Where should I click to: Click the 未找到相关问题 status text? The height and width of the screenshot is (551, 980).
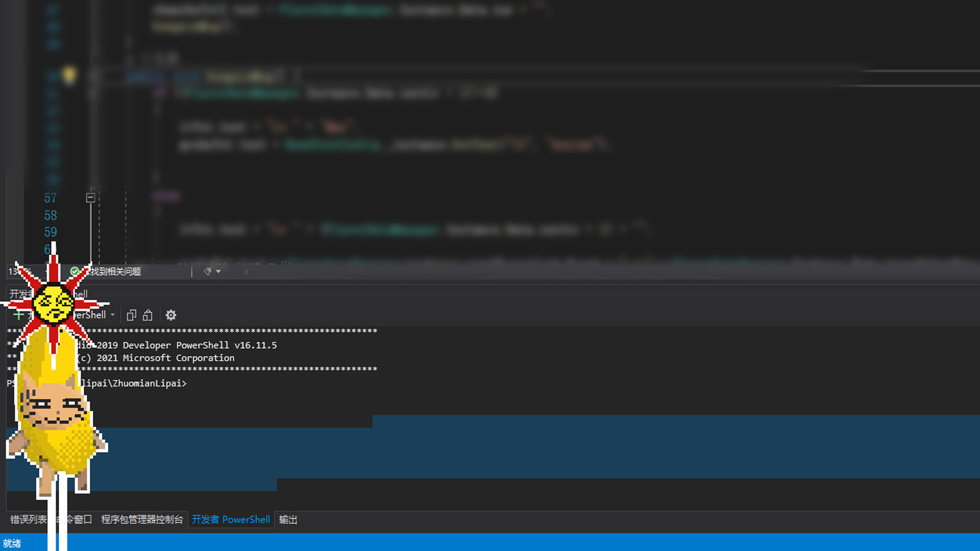point(116,271)
